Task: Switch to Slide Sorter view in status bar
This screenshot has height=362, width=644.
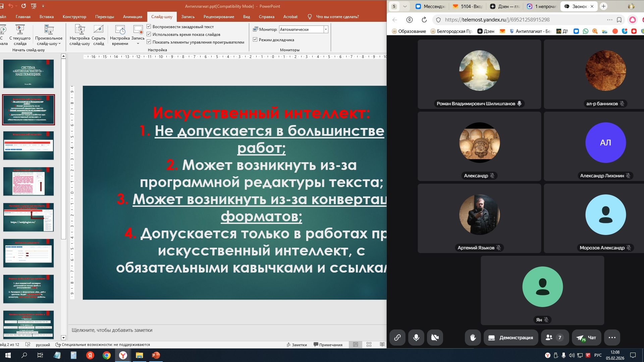Action: (369, 345)
